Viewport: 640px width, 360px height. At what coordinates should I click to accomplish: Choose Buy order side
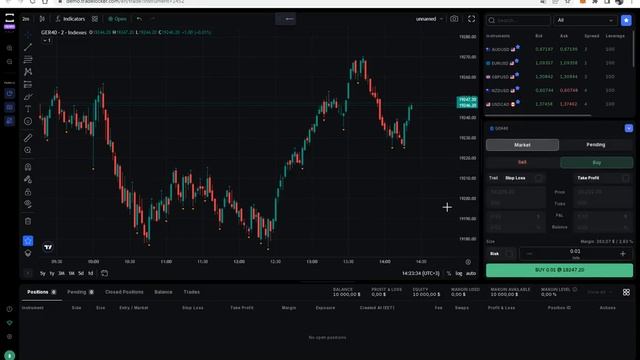coord(596,162)
